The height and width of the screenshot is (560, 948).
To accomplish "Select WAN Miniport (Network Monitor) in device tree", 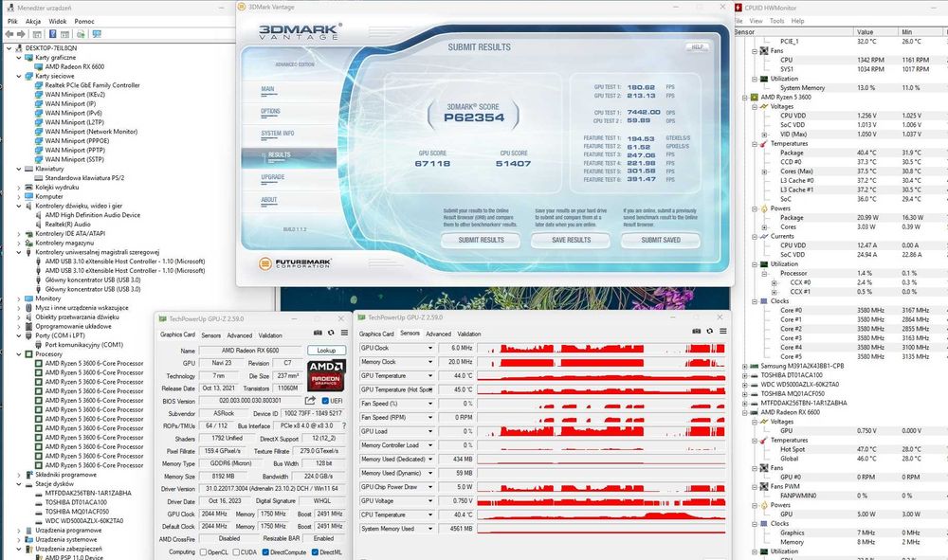I will [x=91, y=132].
